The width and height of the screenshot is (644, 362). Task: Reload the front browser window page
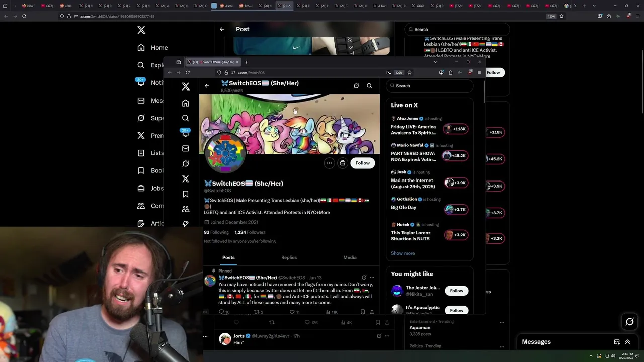pyautogui.click(x=188, y=73)
